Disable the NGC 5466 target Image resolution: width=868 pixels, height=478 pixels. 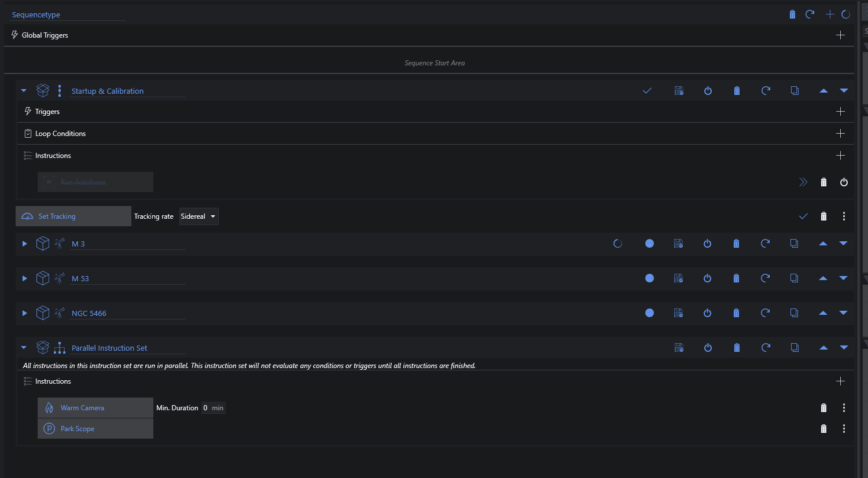pyautogui.click(x=707, y=313)
